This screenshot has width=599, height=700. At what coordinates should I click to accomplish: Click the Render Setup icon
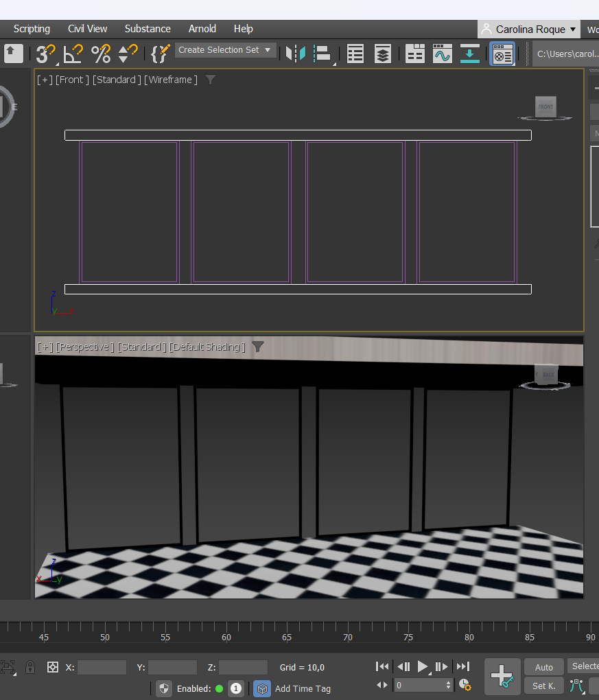(x=502, y=54)
